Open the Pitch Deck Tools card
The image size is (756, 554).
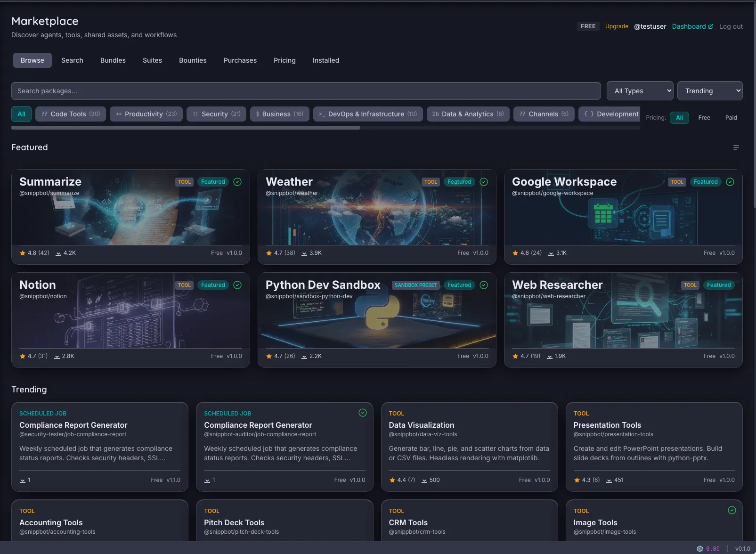285,520
